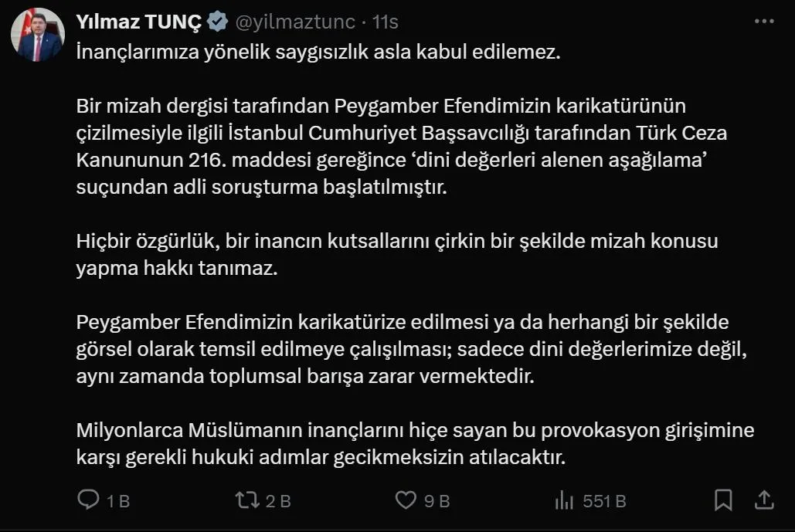Screen dimensions: 795x532
Task: Click the display name Yılmaz TUNÇ
Action: (139, 23)
